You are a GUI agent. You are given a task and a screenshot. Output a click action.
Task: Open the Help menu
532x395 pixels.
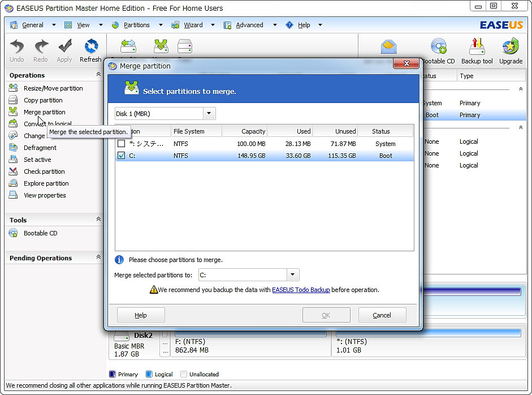[x=304, y=25]
